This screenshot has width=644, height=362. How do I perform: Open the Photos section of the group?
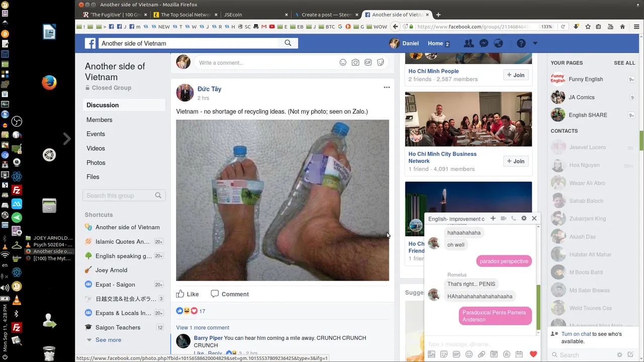click(x=96, y=162)
